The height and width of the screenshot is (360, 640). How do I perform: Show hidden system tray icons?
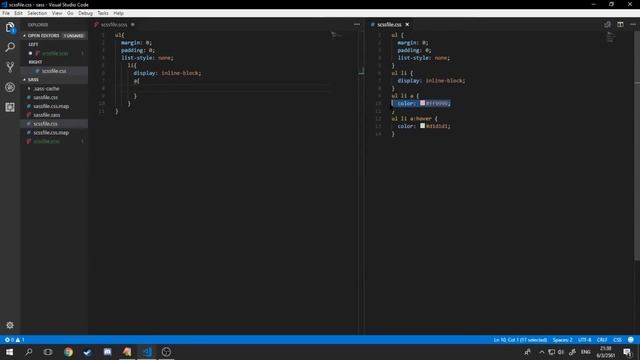pyautogui.click(x=542, y=352)
